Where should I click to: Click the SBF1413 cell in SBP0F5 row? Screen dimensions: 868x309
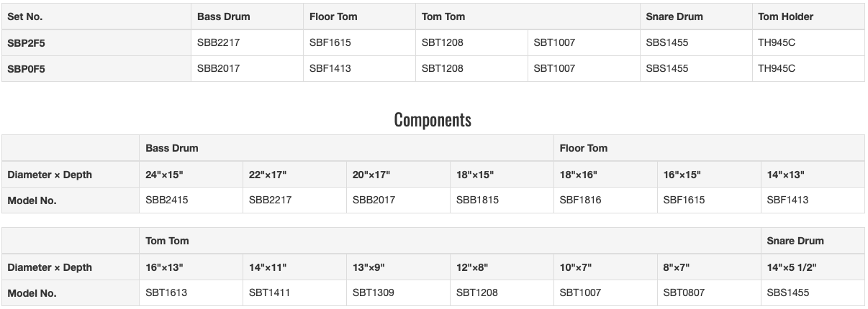tap(360, 68)
